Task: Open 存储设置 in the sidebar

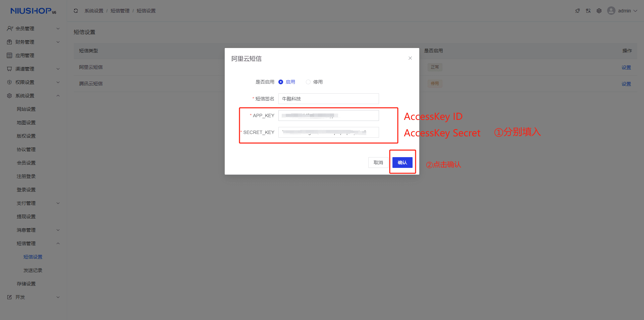Action: [26, 284]
